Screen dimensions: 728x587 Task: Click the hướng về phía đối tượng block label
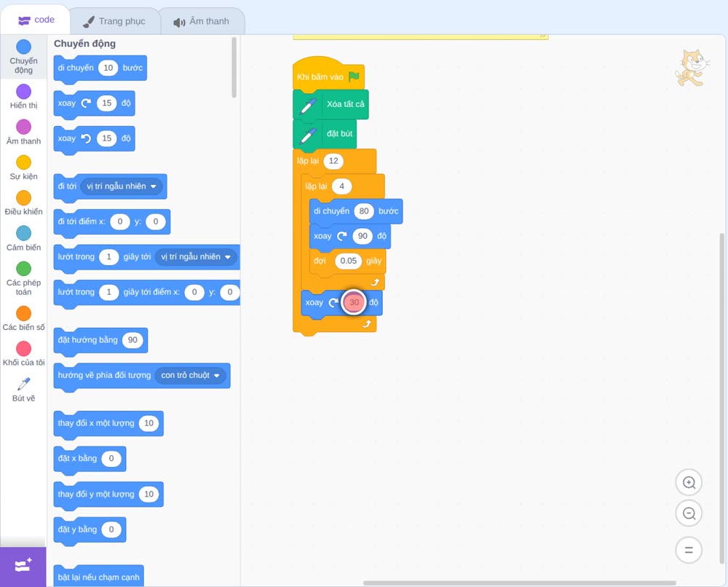click(104, 375)
